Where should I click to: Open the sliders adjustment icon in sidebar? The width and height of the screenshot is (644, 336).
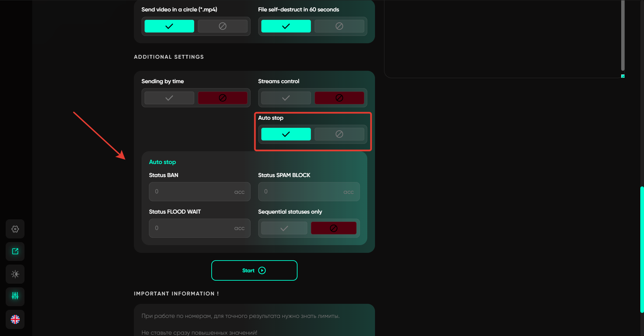[x=15, y=296]
